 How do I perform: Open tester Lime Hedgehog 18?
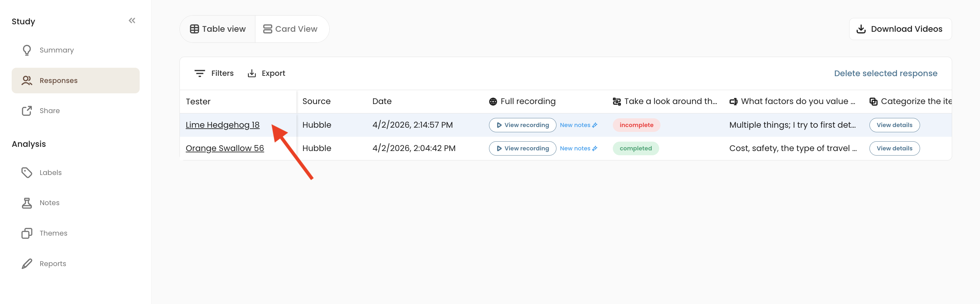223,125
